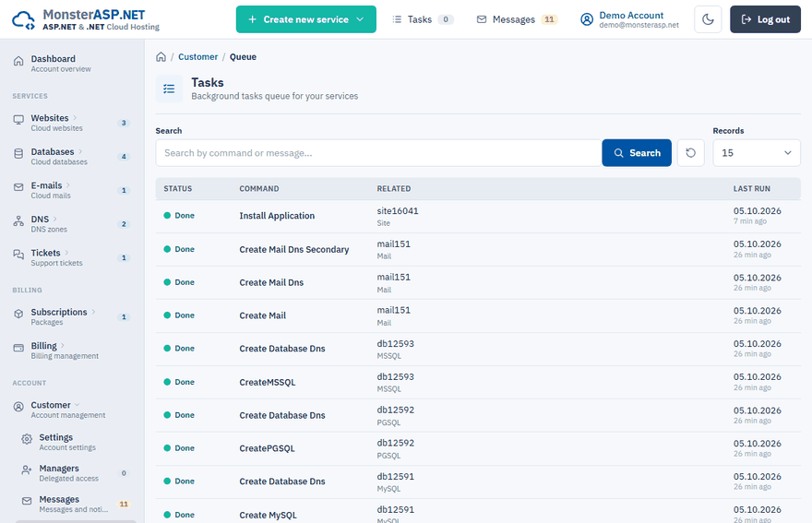The image size is (812, 523).
Task: Click LAST RUN column header
Action: click(751, 189)
